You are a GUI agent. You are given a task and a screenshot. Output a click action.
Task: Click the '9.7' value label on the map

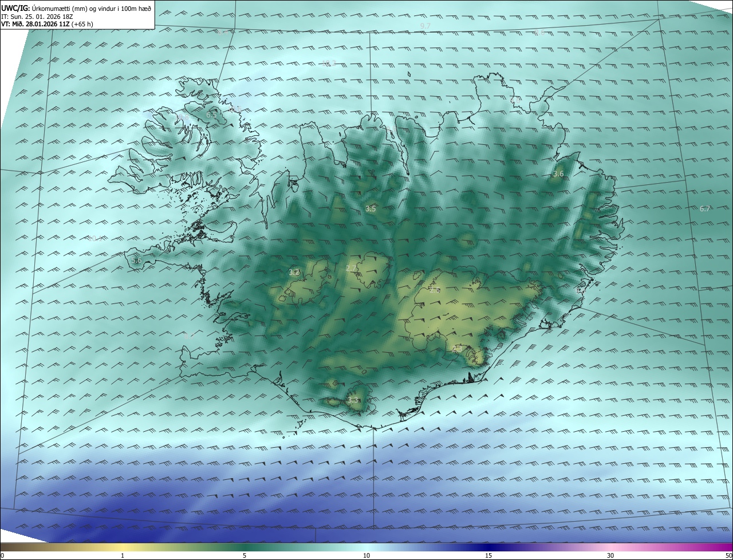[x=425, y=26]
